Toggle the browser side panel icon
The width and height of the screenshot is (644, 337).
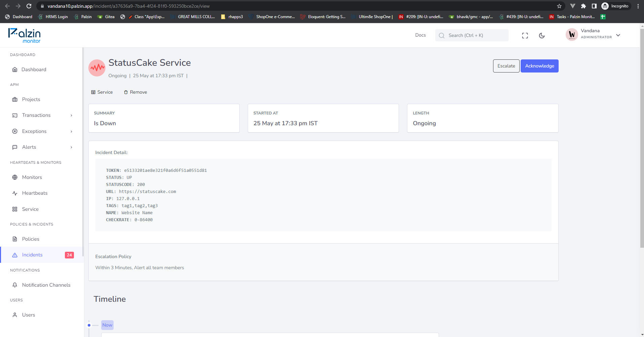tap(594, 6)
